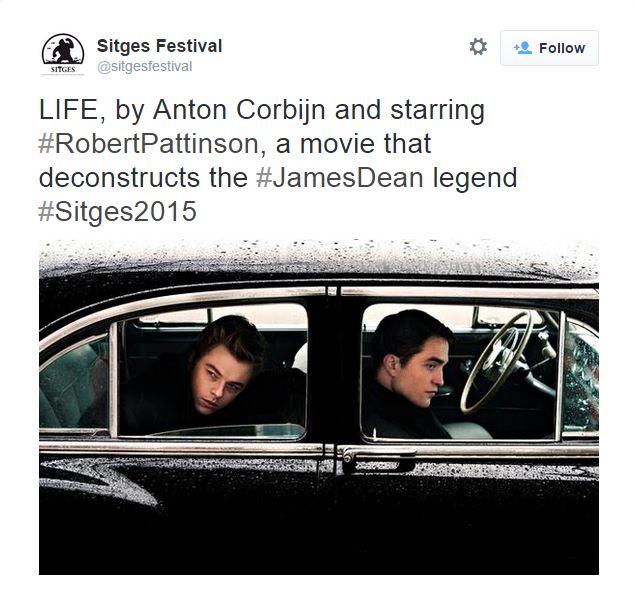Expand the attached LIFE movie photo
Viewport: 636px width, 589px height.
[x=319, y=407]
